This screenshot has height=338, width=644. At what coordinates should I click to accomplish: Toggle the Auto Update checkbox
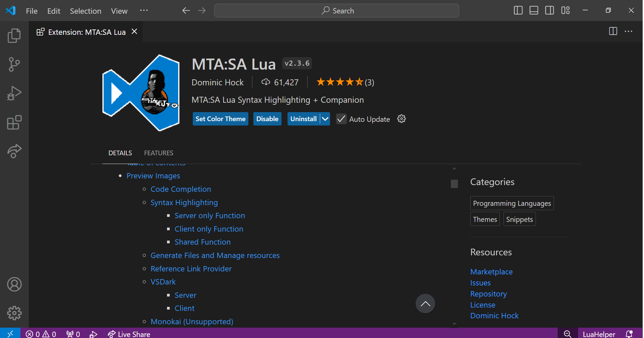click(341, 119)
